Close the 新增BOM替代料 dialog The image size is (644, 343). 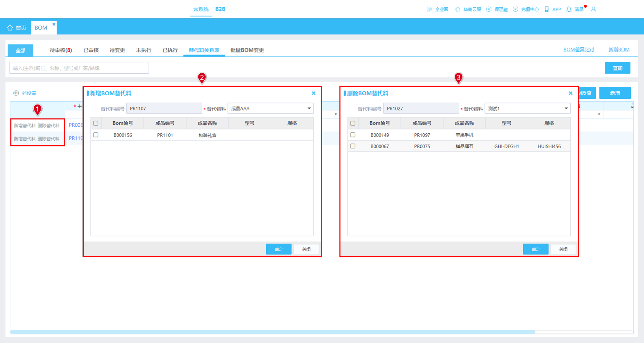tap(313, 93)
